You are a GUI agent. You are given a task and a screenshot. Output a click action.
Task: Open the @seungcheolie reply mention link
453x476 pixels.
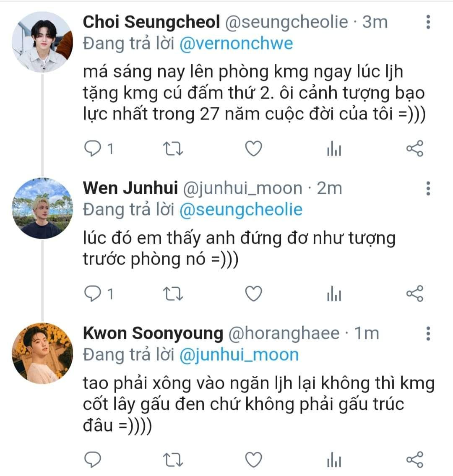(240, 209)
